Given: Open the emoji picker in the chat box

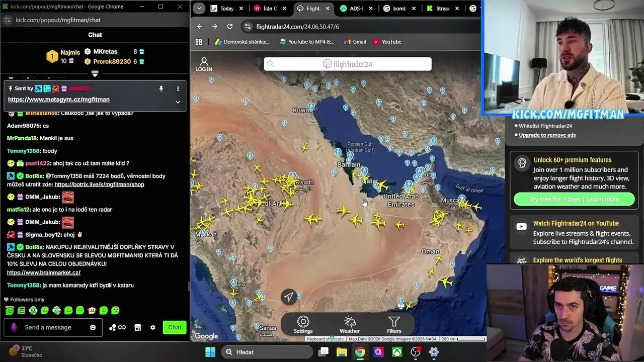Looking at the screenshot, I should (93, 327).
